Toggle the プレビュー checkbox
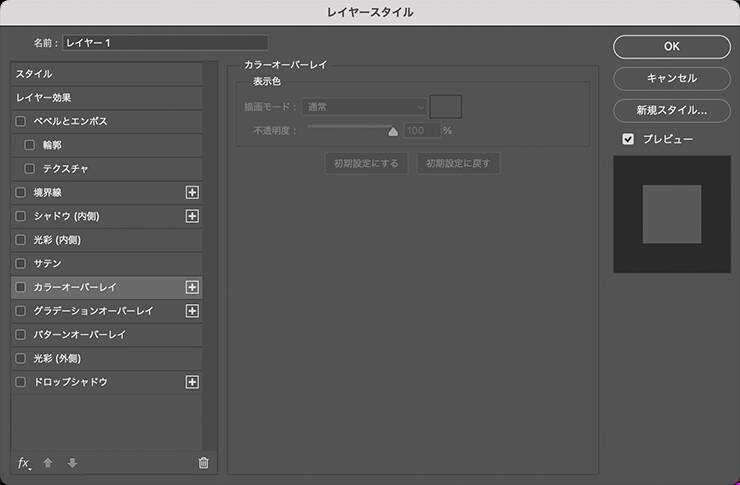This screenshot has width=740, height=485. click(x=628, y=139)
